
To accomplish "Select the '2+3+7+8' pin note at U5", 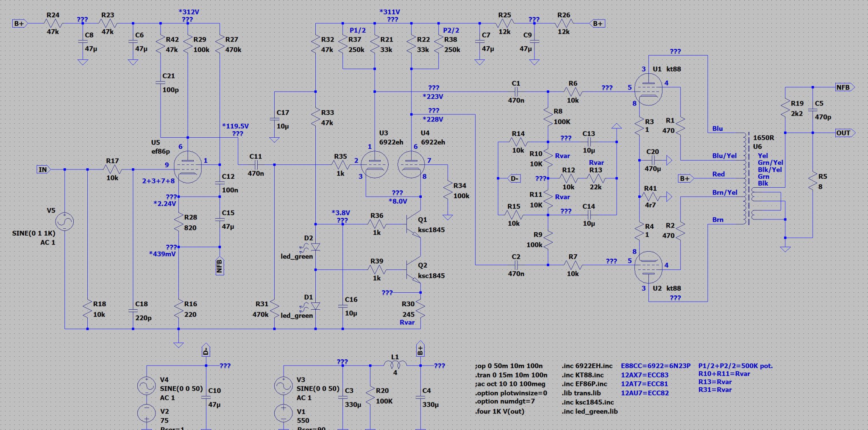I will 158,181.
